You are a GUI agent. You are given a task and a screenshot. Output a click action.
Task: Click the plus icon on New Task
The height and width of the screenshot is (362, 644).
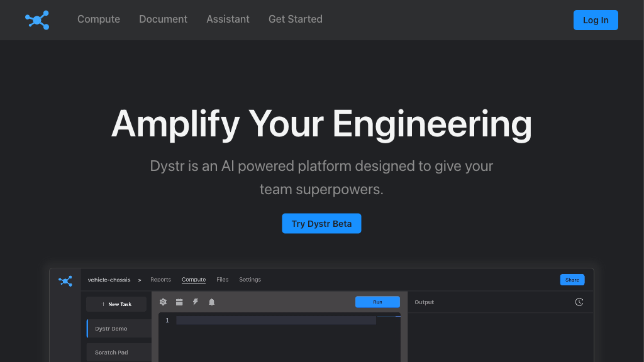pyautogui.click(x=103, y=304)
